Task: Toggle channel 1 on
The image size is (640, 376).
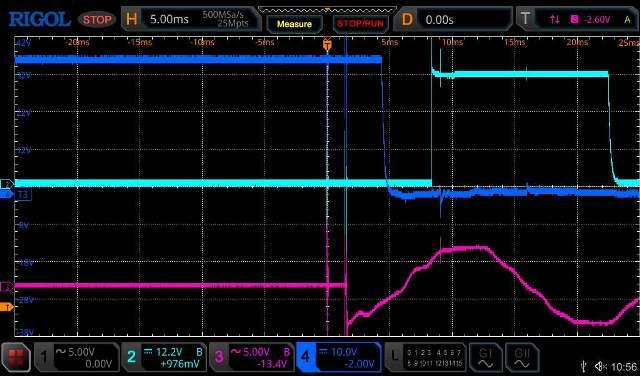Action: pyautogui.click(x=77, y=357)
